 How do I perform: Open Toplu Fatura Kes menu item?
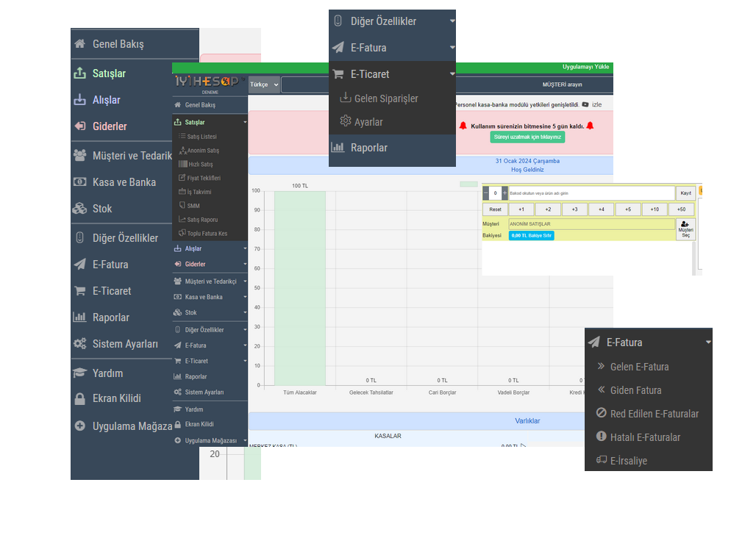tap(207, 234)
